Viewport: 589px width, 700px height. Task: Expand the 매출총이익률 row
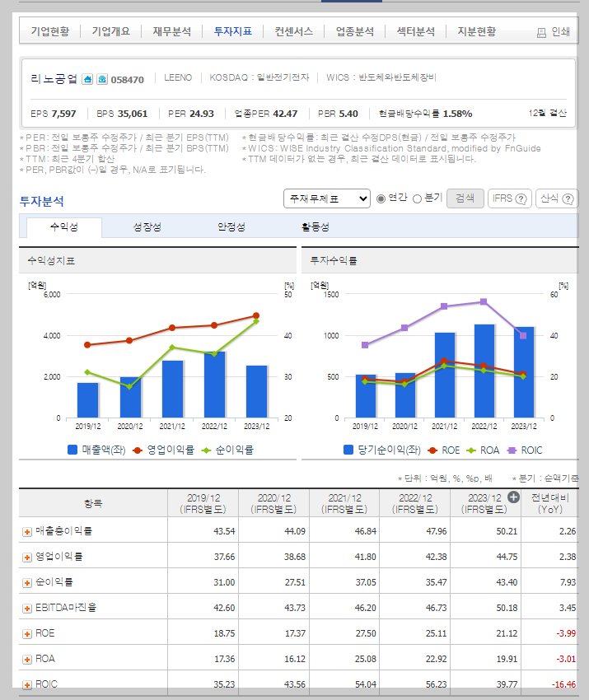pyautogui.click(x=27, y=532)
